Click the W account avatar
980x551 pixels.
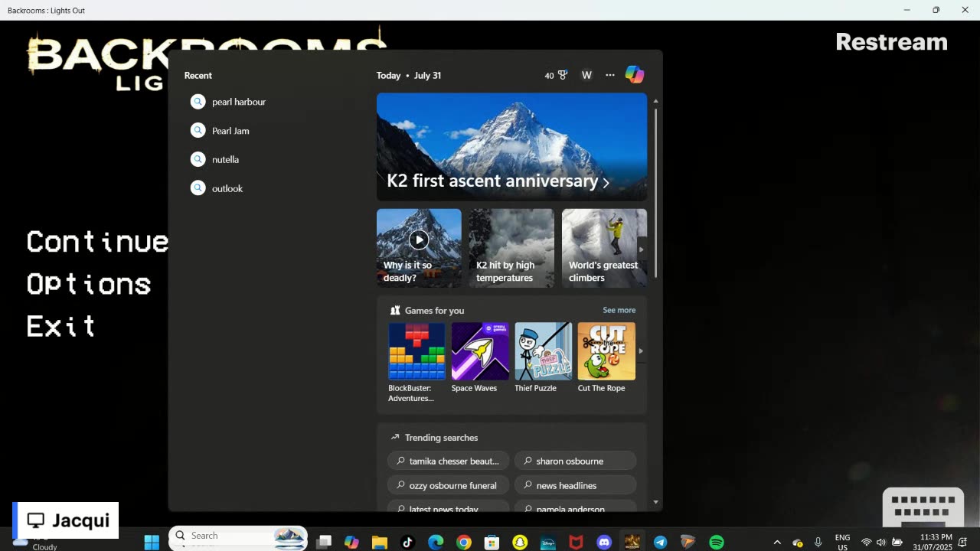(x=586, y=75)
